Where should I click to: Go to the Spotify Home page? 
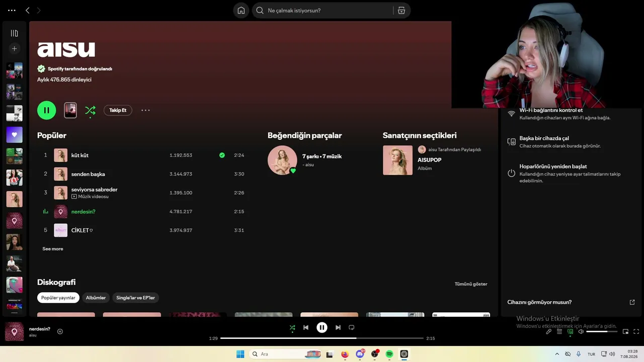241,11
